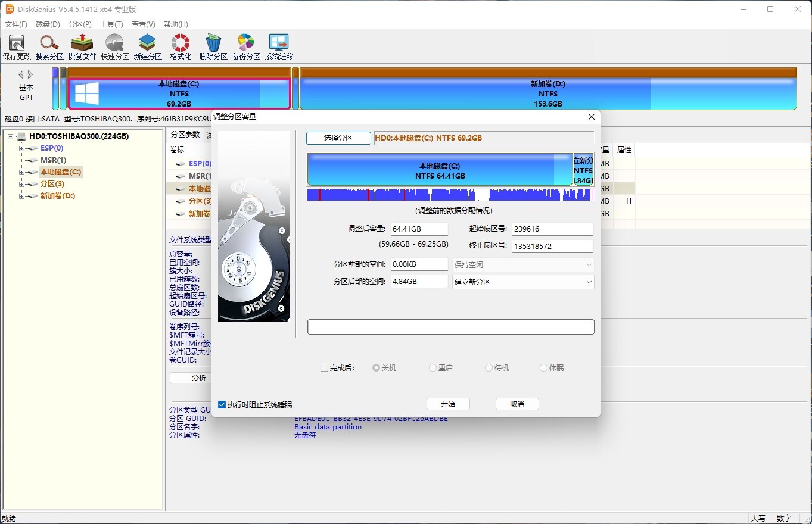
Task: Open the 建立新分区 dropdown list
Action: [523, 282]
